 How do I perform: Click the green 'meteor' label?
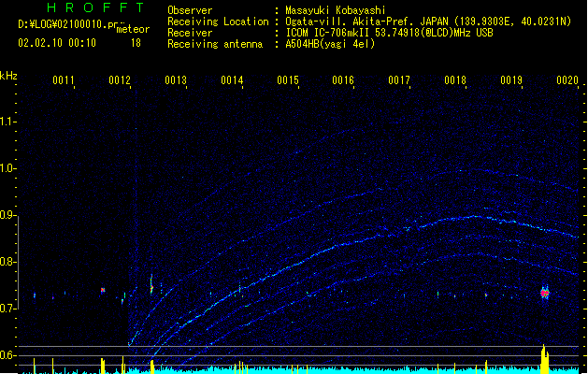[133, 29]
